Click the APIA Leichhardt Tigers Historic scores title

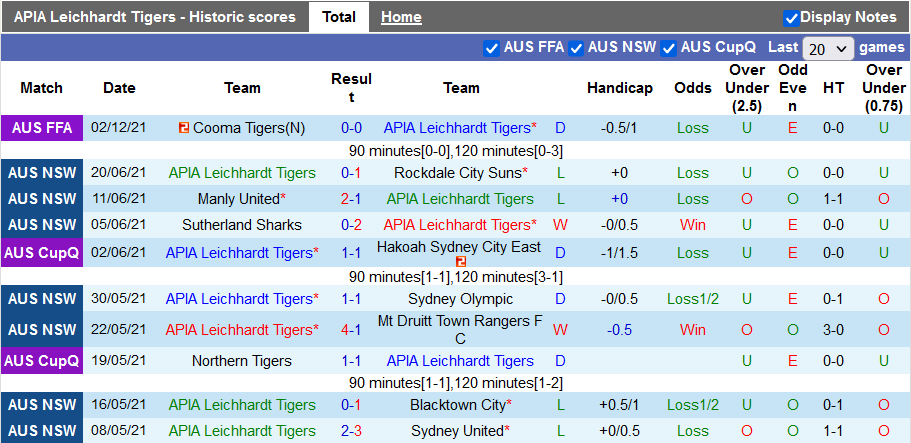[155, 17]
